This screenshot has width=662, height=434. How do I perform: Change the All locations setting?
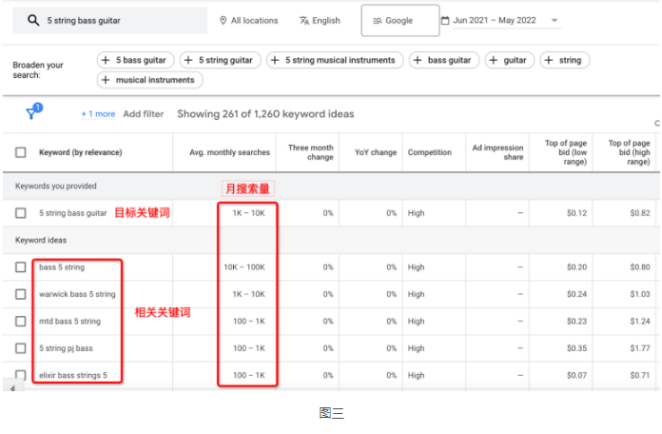249,20
